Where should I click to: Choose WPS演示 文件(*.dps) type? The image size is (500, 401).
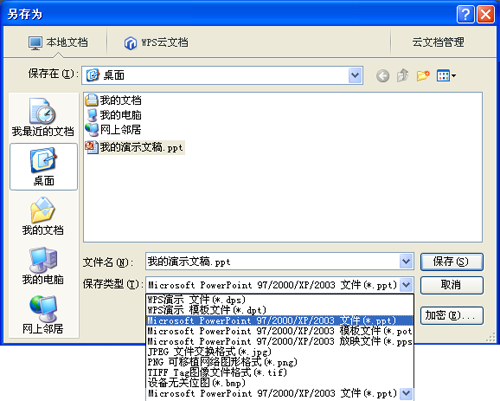pos(280,300)
